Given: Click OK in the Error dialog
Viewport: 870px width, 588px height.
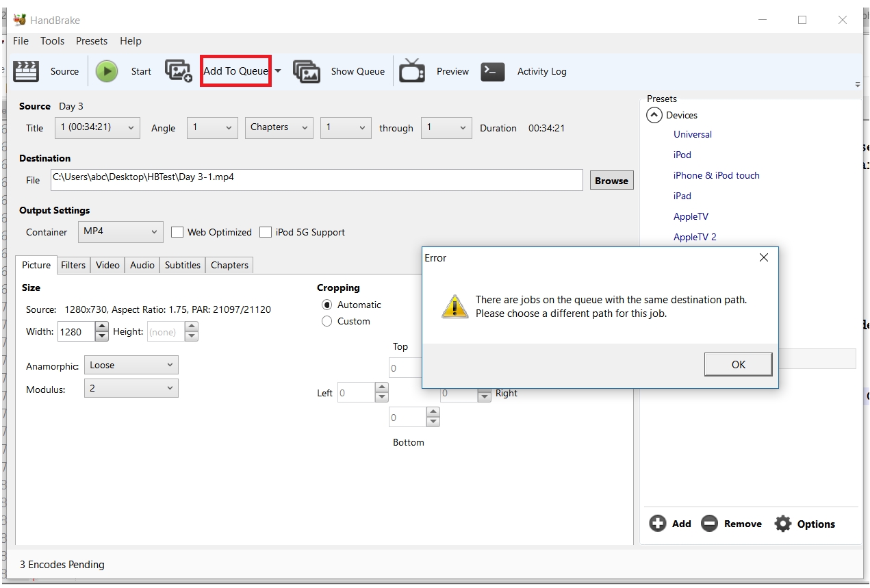Looking at the screenshot, I should click(738, 364).
